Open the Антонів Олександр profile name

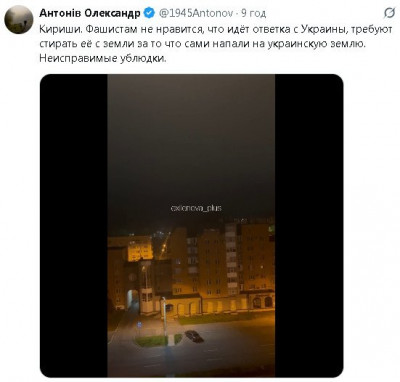[x=90, y=13]
